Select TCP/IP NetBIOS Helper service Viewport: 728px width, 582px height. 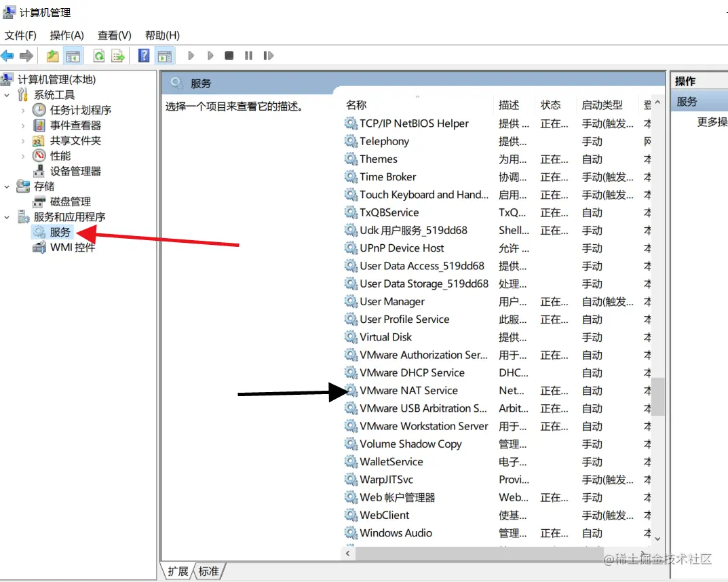[x=497, y=123]
